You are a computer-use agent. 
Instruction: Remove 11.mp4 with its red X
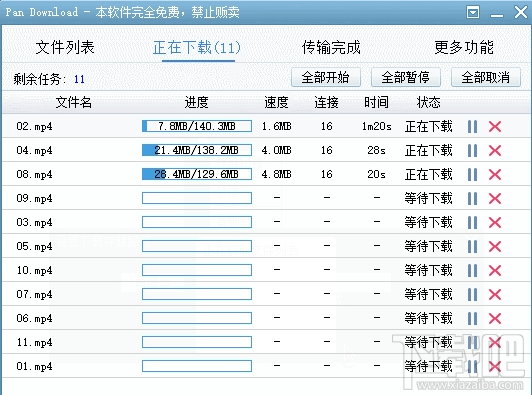pos(495,342)
